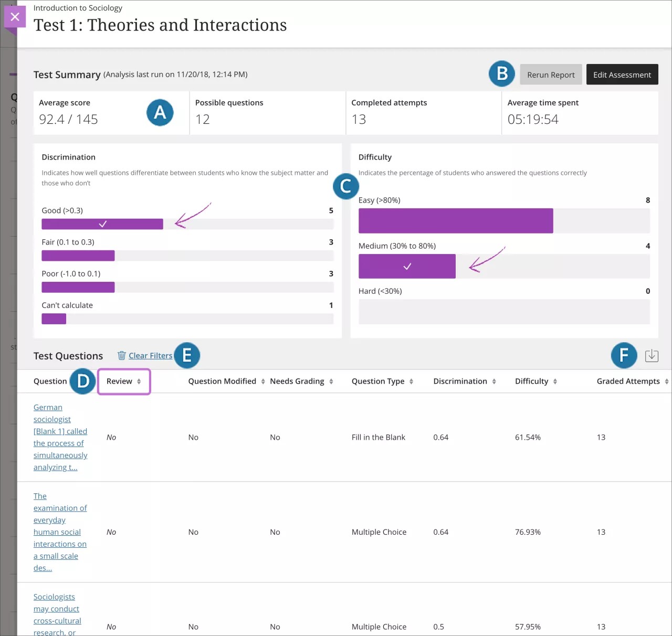Toggle sorting for Question Modified column
The width and height of the screenshot is (672, 636).
coord(263,381)
